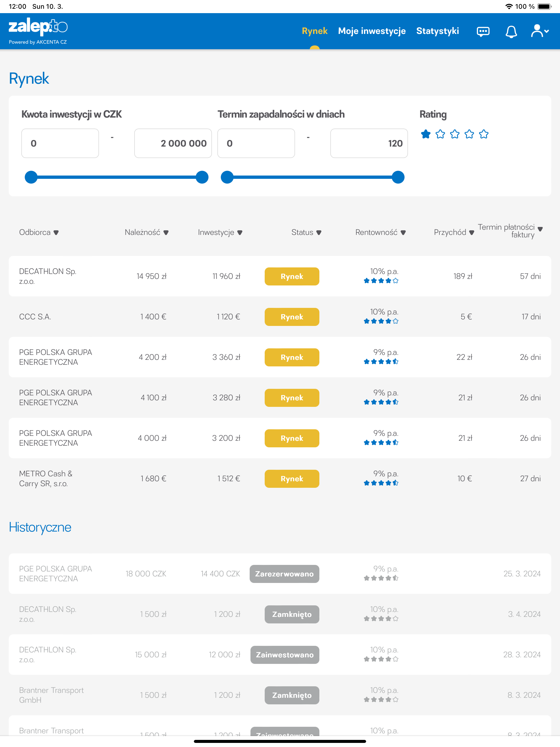Open the chat messages icon

483,31
